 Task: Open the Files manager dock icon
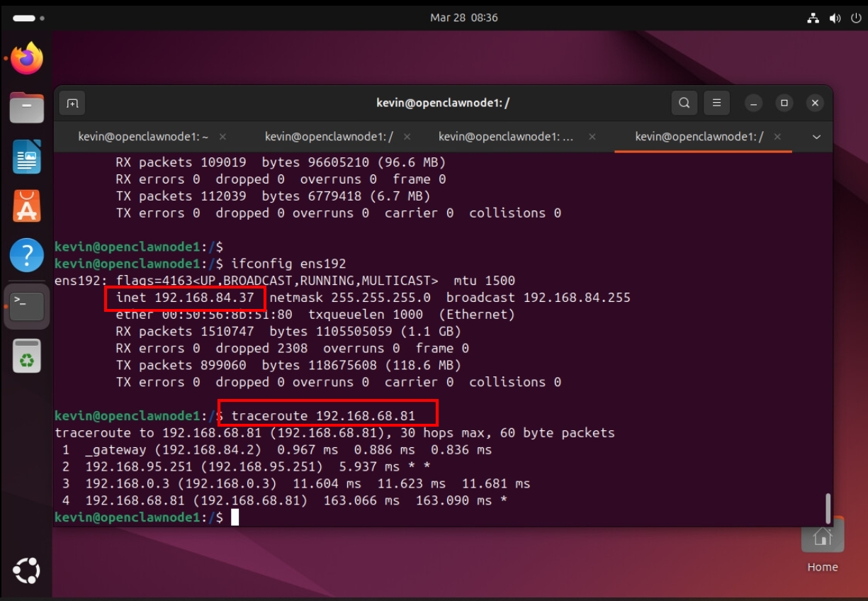pyautogui.click(x=27, y=108)
